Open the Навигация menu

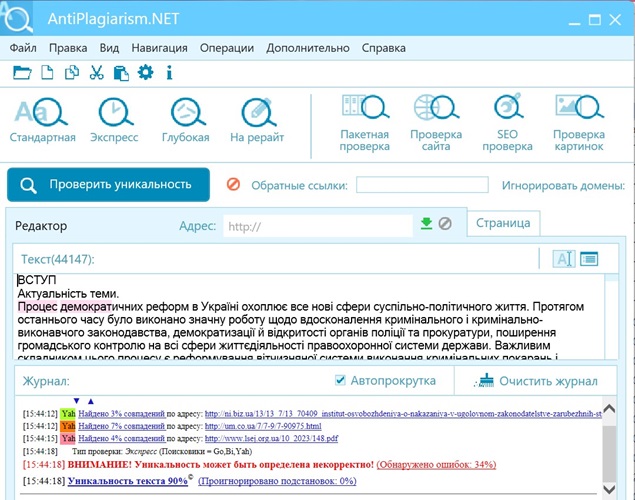[160, 48]
